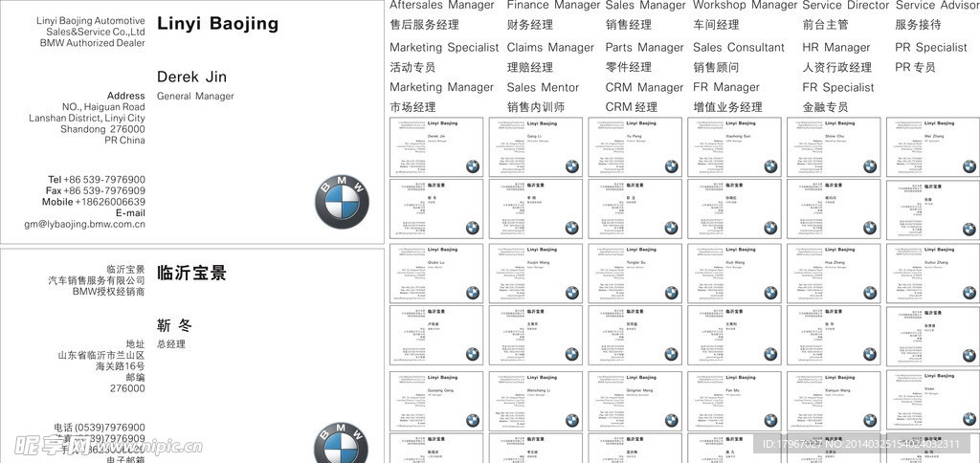Click the 'Parts Manager' label
This screenshot has width=980, height=463.
644,48
